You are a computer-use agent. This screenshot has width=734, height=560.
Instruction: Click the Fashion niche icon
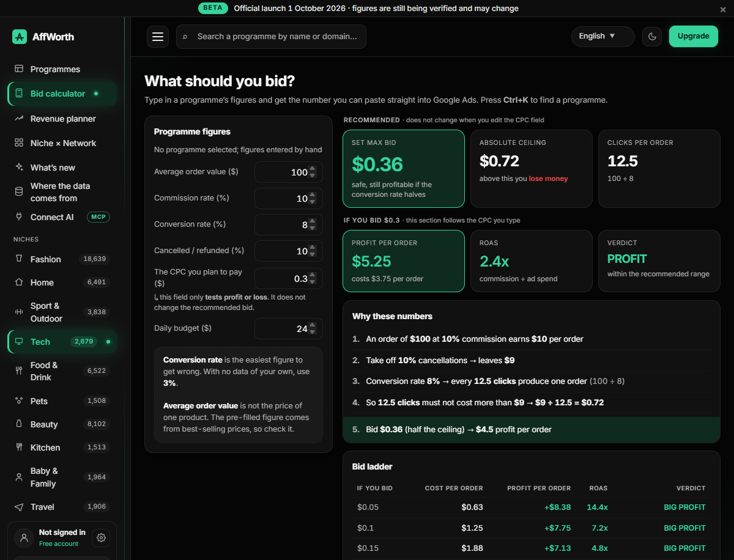[x=19, y=259]
